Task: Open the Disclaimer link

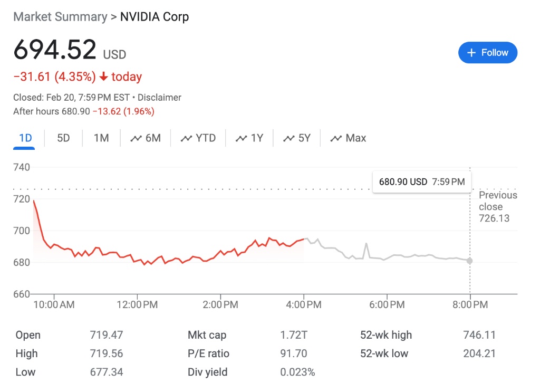Action: (x=159, y=98)
